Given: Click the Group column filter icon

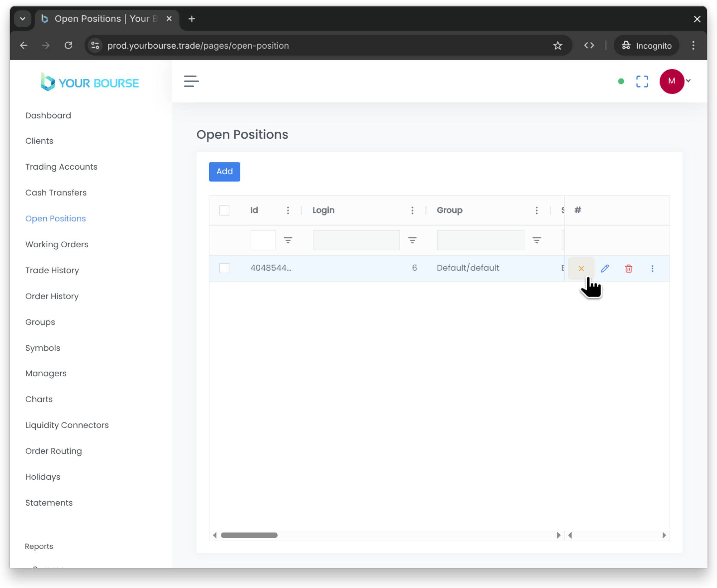Looking at the screenshot, I should click(x=536, y=240).
